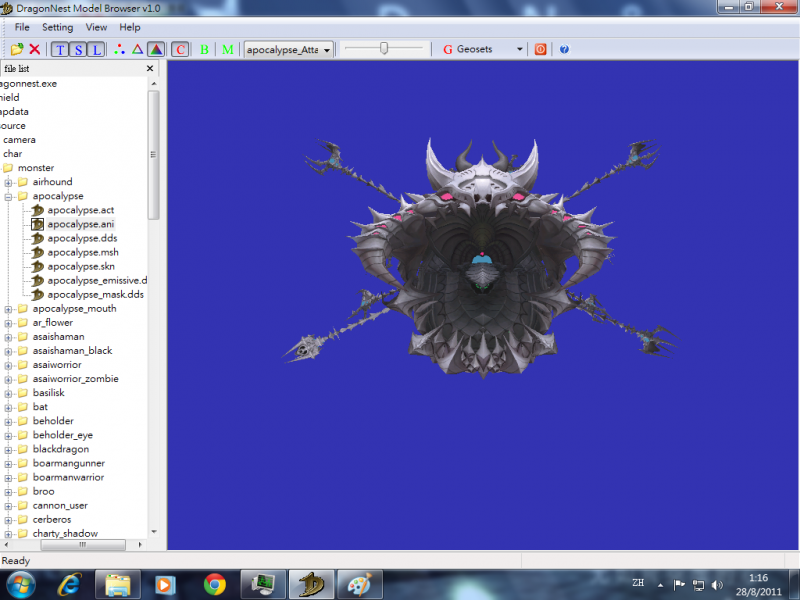
Task: Select the cerberos folder
Action: [52, 520]
